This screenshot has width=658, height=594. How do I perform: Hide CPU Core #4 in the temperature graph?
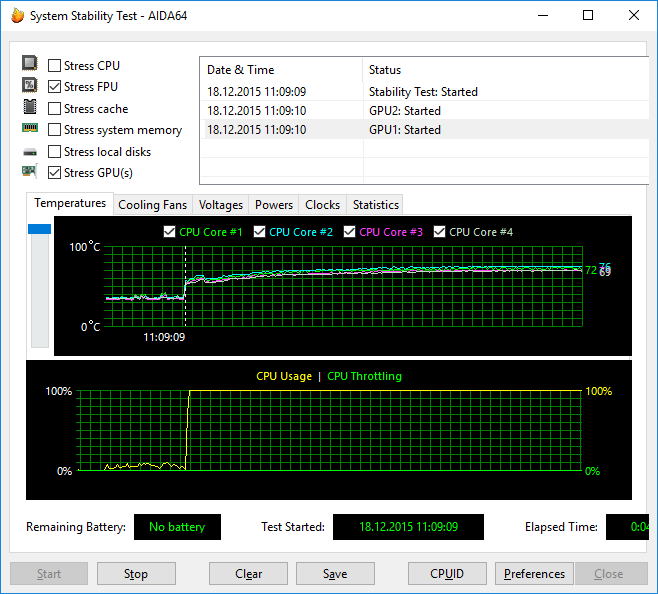click(439, 232)
